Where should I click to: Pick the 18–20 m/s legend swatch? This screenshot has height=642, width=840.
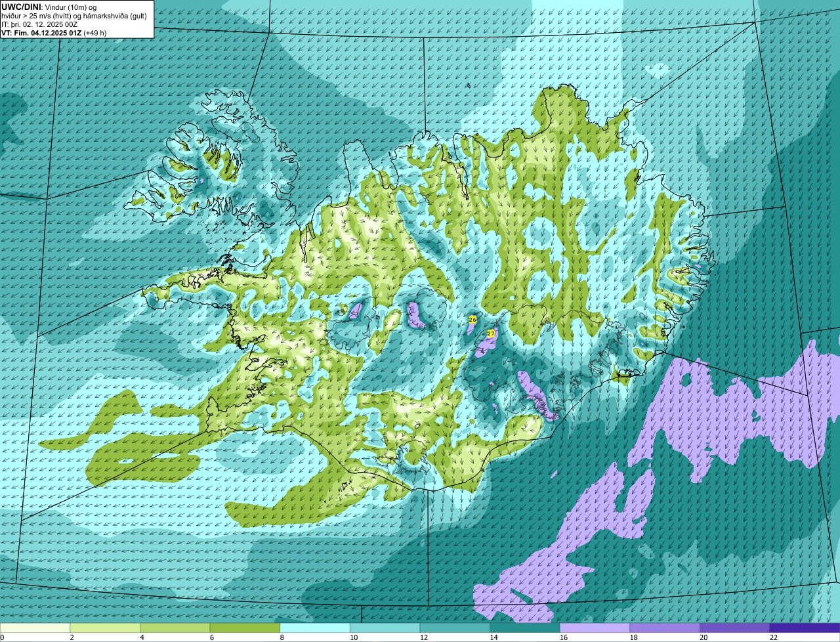(x=665, y=628)
